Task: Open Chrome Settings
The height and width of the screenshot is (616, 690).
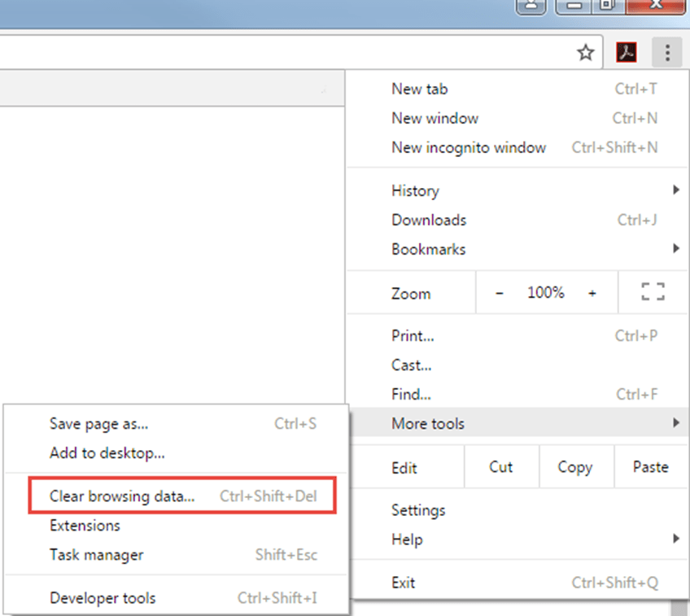Action: click(x=518, y=510)
